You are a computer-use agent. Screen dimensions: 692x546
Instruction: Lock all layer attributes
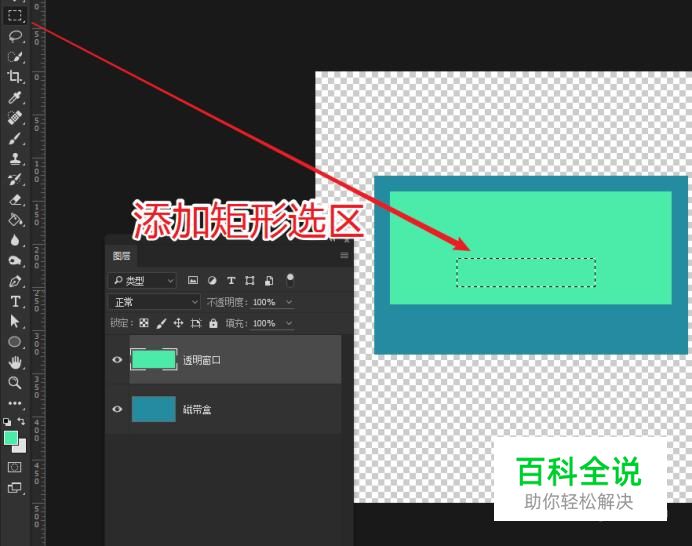coord(213,323)
